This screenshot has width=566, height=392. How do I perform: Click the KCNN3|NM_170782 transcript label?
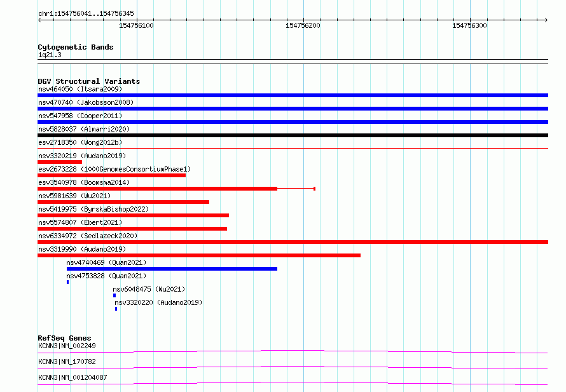tap(67, 362)
